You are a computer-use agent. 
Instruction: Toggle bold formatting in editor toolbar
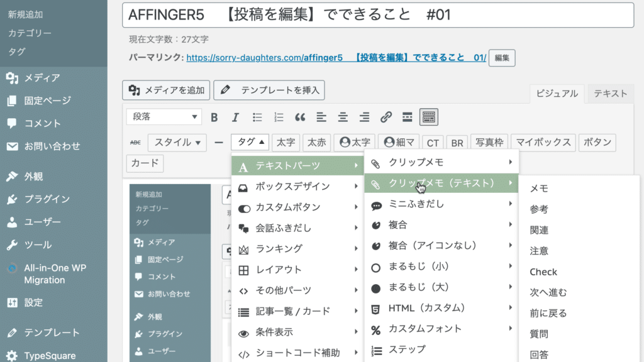[x=214, y=117]
